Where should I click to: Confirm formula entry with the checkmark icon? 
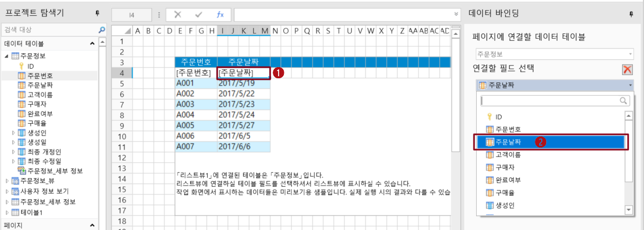199,14
